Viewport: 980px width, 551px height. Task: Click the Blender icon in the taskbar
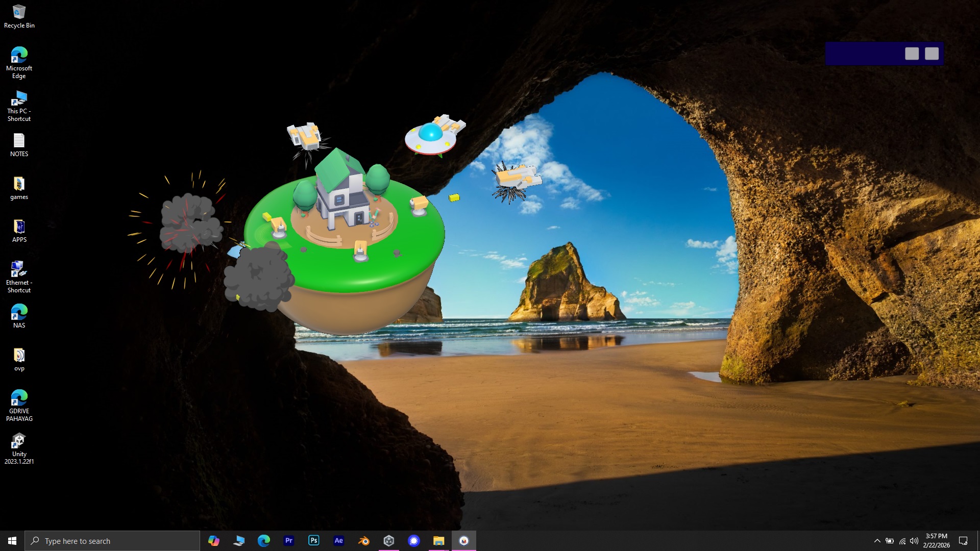(364, 541)
